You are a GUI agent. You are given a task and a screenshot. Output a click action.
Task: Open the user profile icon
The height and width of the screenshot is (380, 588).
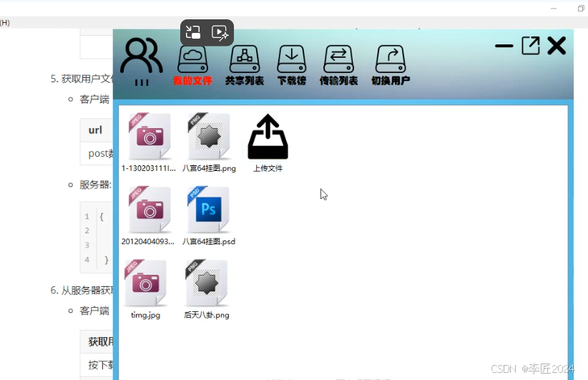(142, 56)
